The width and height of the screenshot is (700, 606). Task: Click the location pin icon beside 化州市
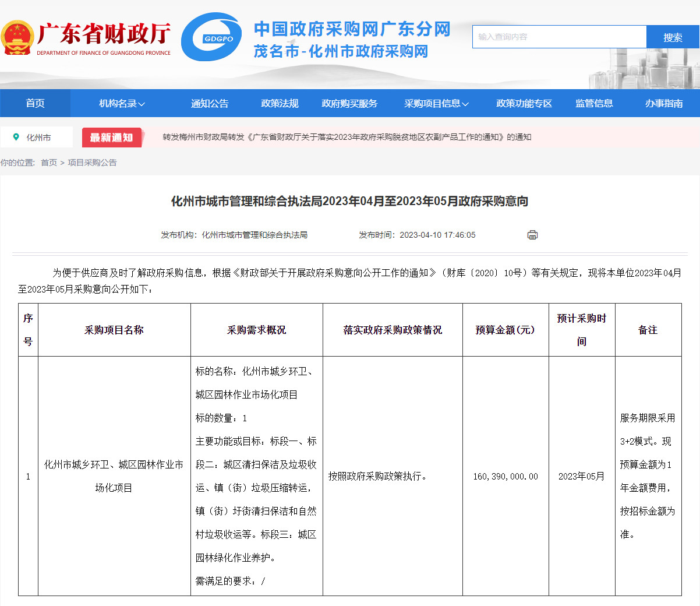tap(16, 137)
